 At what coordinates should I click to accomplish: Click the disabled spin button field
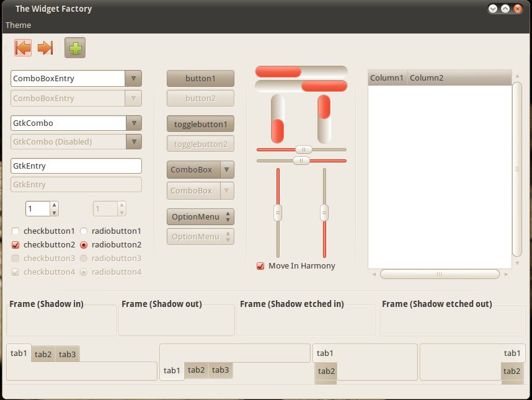(105, 208)
